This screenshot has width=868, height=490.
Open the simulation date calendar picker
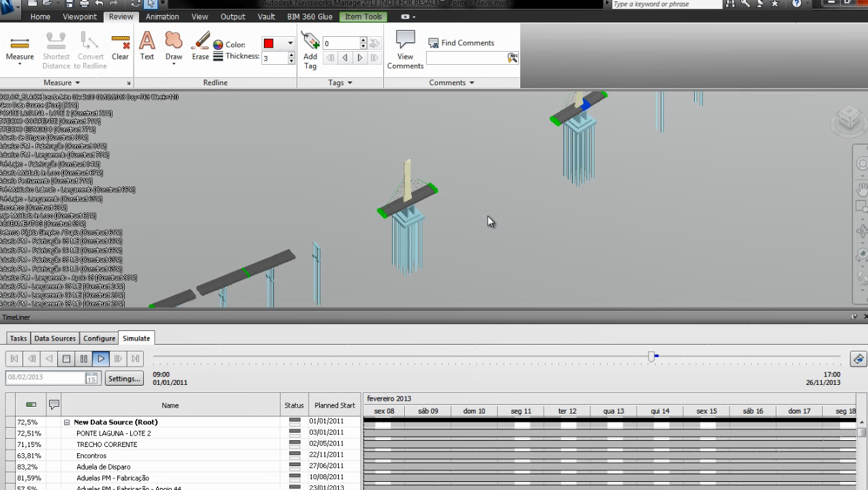point(91,378)
